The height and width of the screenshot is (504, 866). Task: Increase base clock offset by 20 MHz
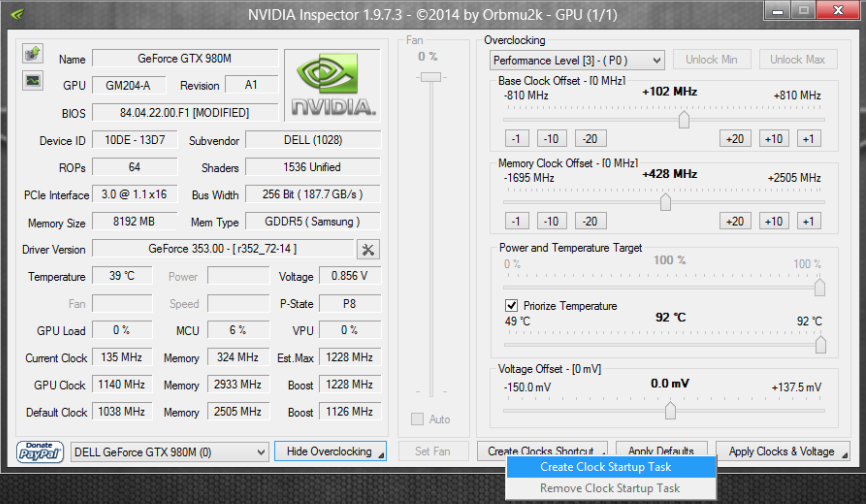pos(735,139)
